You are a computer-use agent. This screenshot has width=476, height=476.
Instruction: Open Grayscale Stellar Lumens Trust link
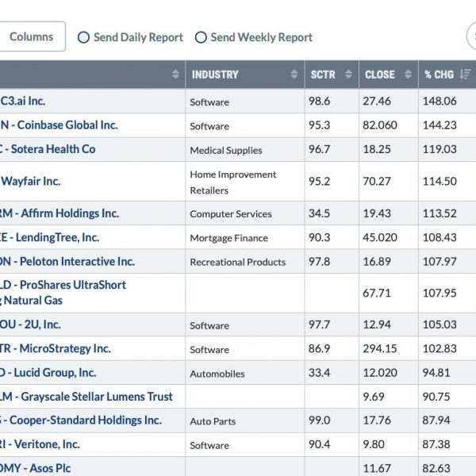pos(86,397)
